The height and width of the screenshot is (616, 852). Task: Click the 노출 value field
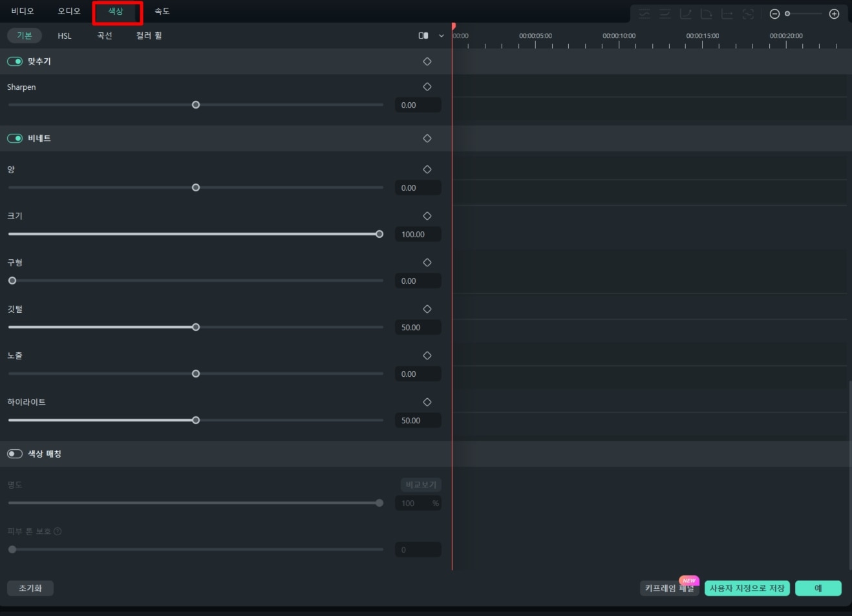click(x=418, y=374)
